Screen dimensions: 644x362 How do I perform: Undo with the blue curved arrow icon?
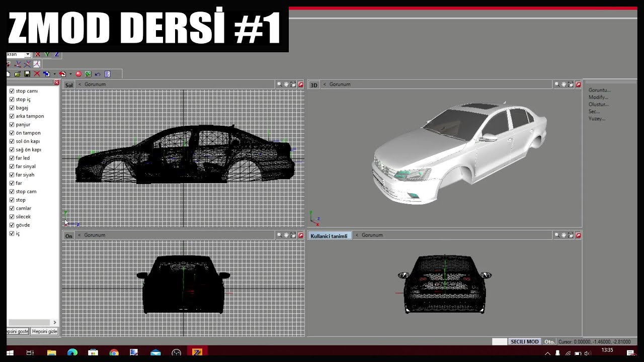click(98, 74)
